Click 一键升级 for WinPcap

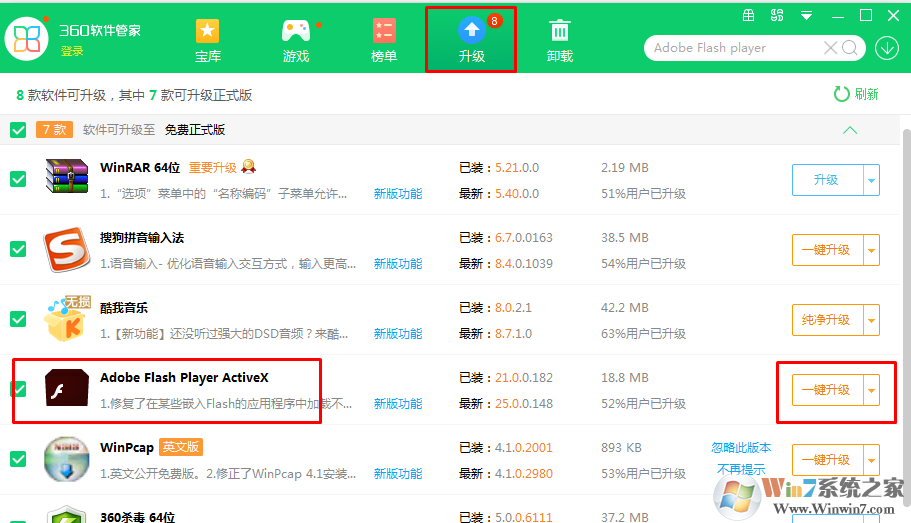pyautogui.click(x=827, y=460)
